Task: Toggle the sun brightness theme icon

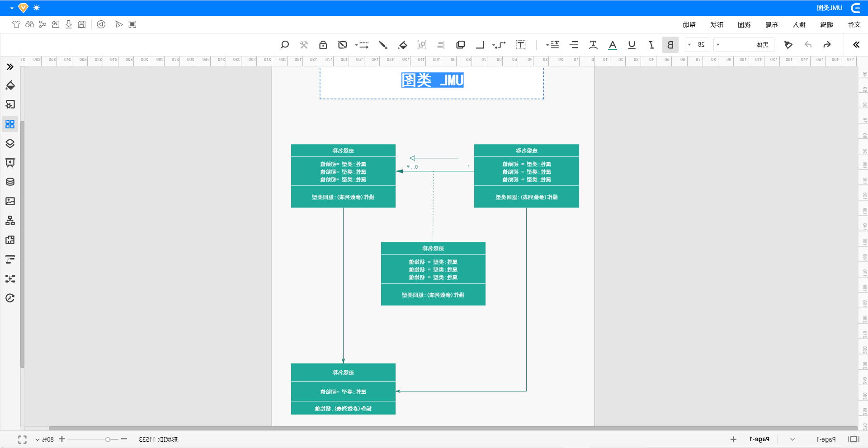Action: (x=37, y=8)
